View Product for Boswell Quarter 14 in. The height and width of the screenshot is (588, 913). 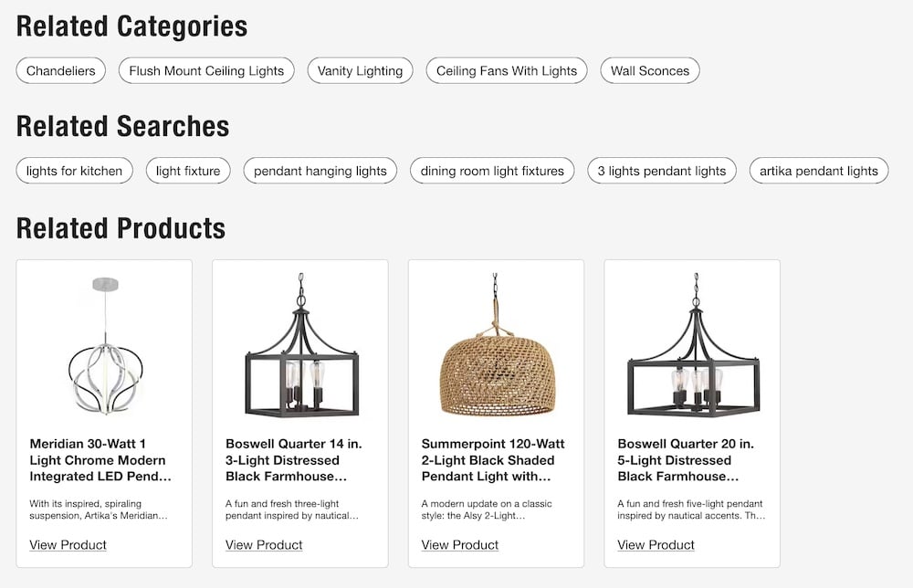[x=264, y=545]
